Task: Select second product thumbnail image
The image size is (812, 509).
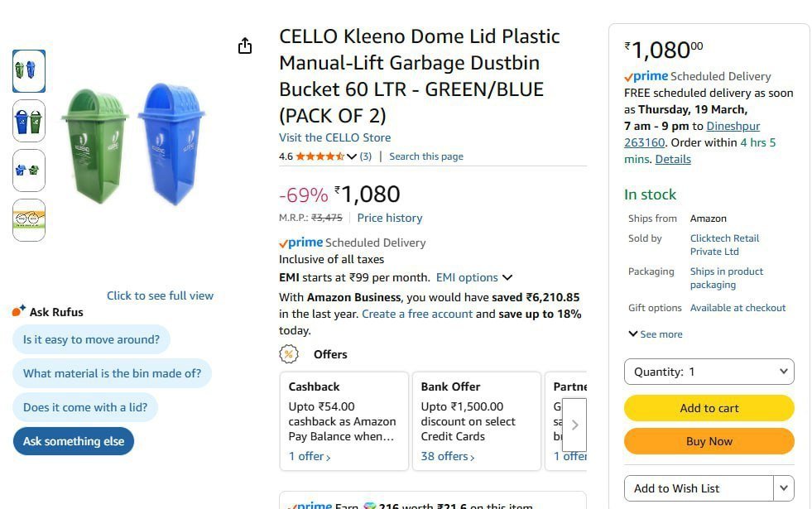Action: pos(29,121)
